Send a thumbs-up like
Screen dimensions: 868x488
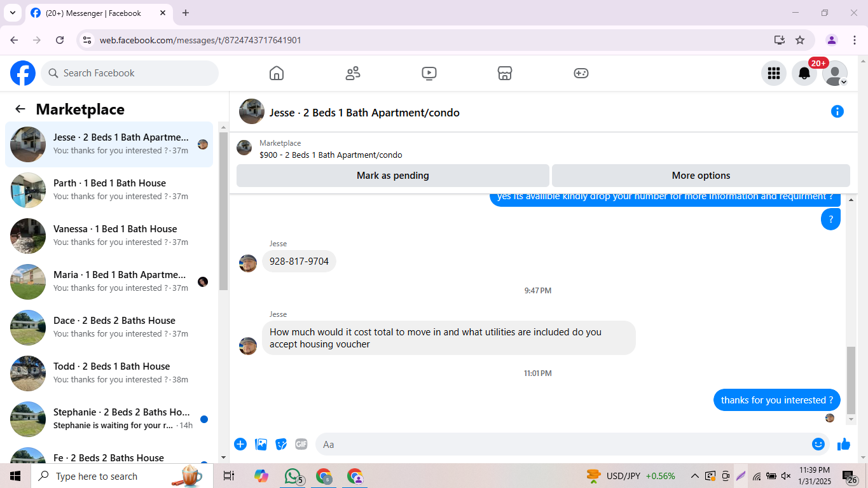click(x=844, y=444)
